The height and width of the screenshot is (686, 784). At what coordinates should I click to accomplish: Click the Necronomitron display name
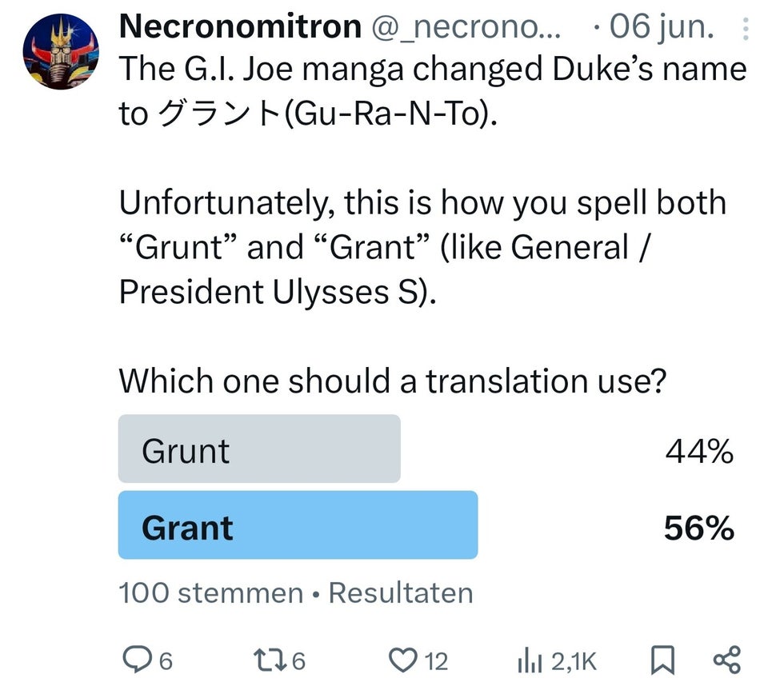[x=240, y=26]
